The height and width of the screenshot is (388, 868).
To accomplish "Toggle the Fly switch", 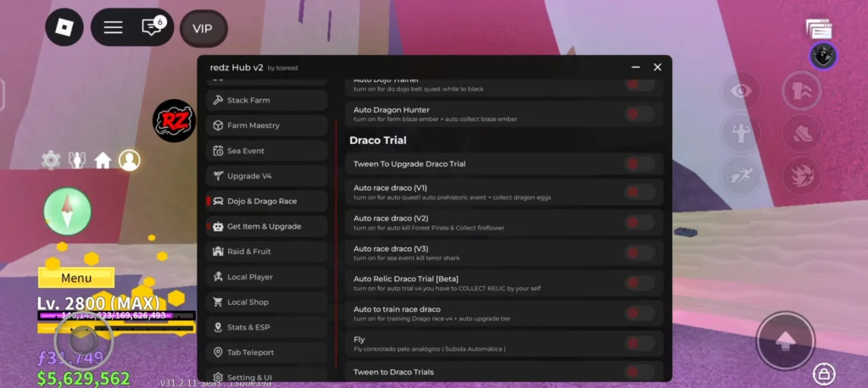I will 639,344.
